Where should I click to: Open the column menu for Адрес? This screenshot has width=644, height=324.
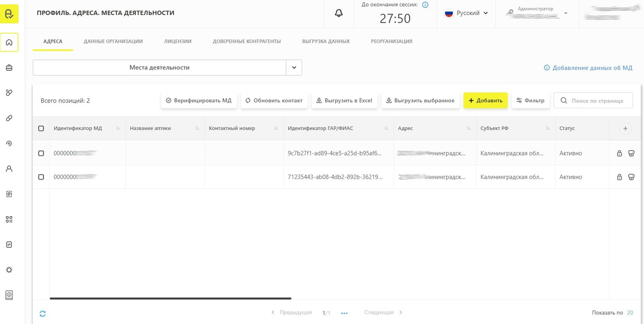[469, 128]
